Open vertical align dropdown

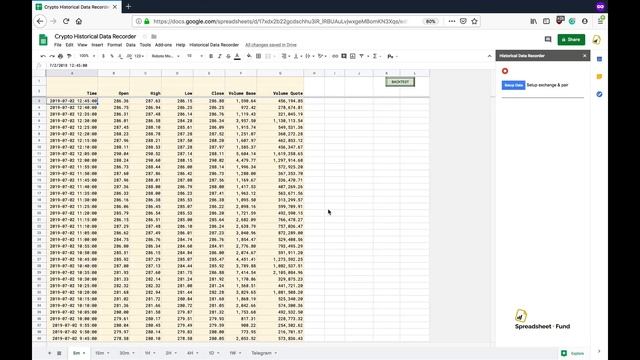pos(298,56)
